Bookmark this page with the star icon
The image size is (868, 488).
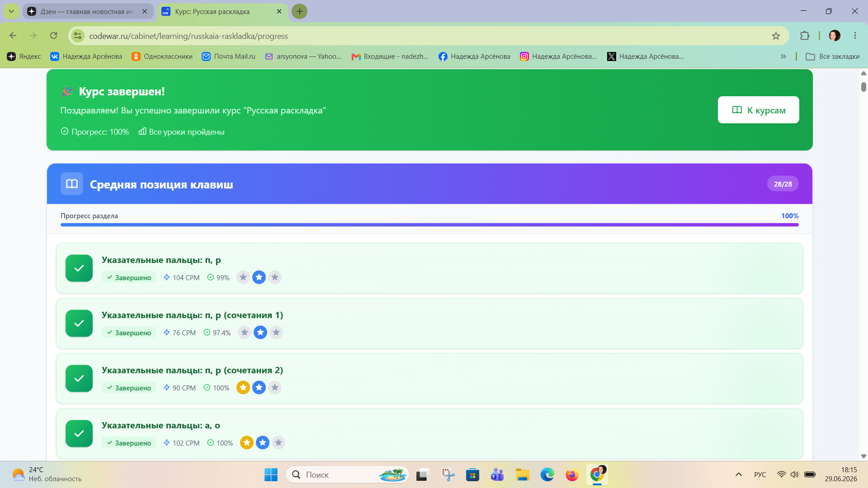pyautogui.click(x=776, y=36)
